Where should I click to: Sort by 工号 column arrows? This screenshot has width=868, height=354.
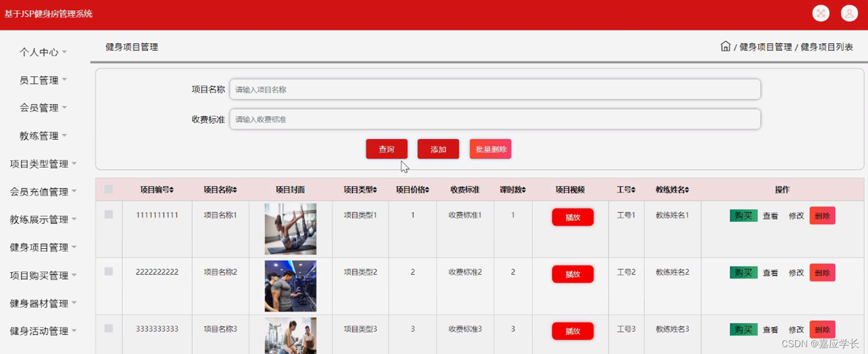coord(633,190)
